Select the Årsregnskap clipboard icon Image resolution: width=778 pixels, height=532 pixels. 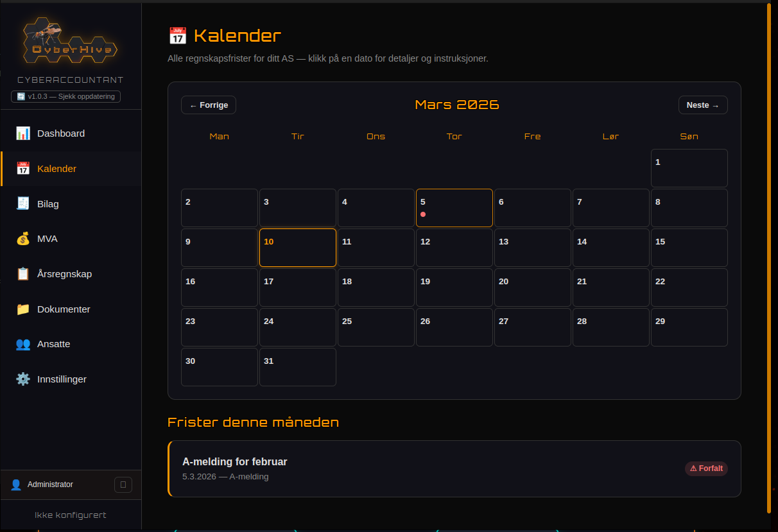23,273
